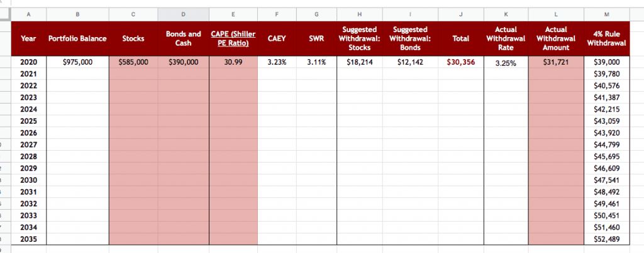Click the Year cell for 2035
This screenshot has height=253, width=644.
tap(28, 239)
